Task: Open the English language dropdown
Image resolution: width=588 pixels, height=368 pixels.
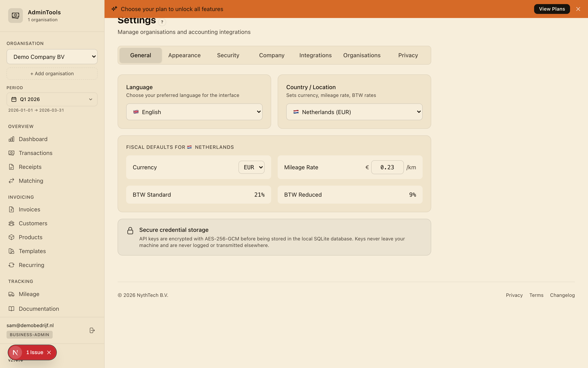Action: tap(194, 112)
